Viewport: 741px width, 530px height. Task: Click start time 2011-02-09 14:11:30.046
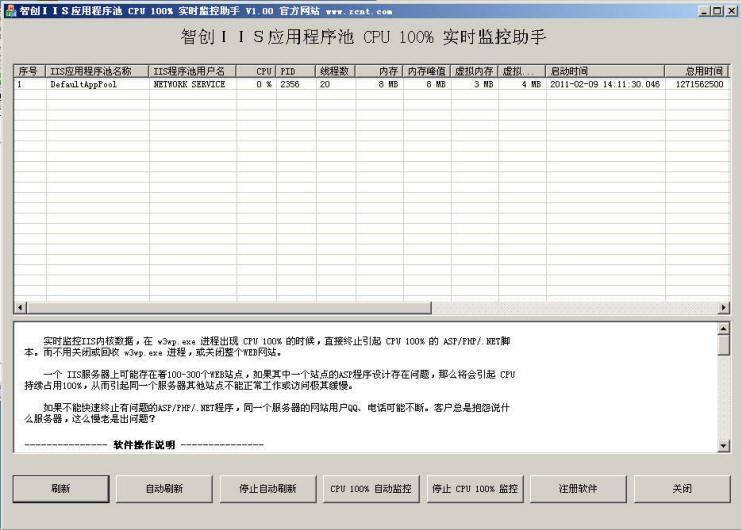pos(605,85)
